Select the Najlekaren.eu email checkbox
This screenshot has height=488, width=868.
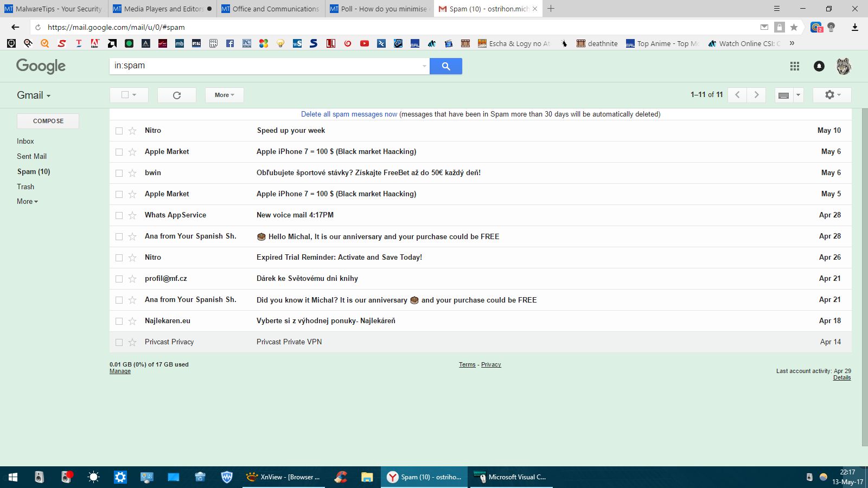[x=119, y=321]
